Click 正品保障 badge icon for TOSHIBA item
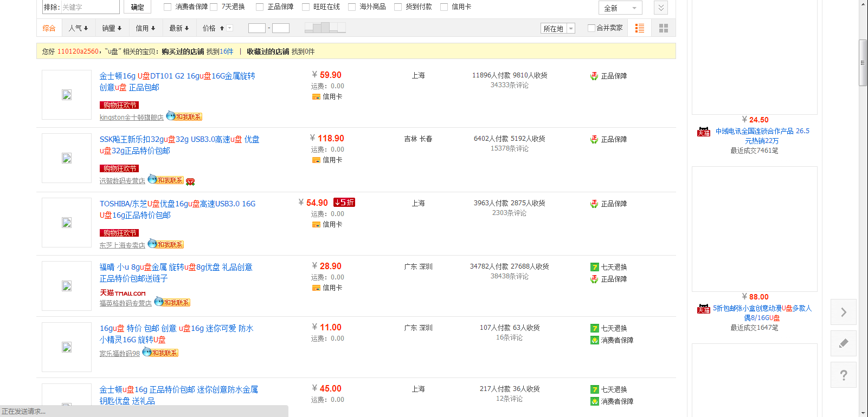The image size is (868, 417). point(594,204)
